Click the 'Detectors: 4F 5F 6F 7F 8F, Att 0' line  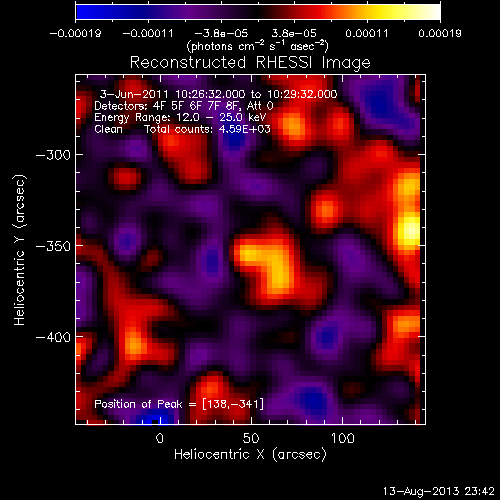pos(184,106)
